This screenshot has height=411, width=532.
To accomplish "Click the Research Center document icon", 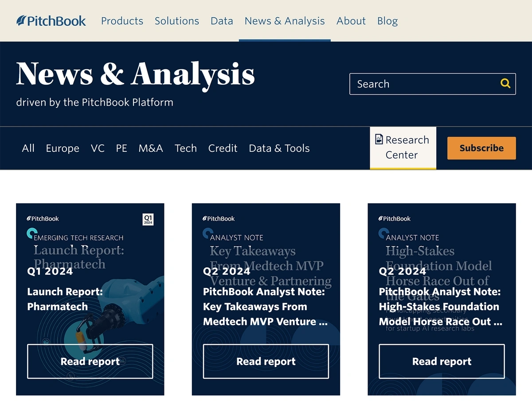I will click(x=379, y=139).
